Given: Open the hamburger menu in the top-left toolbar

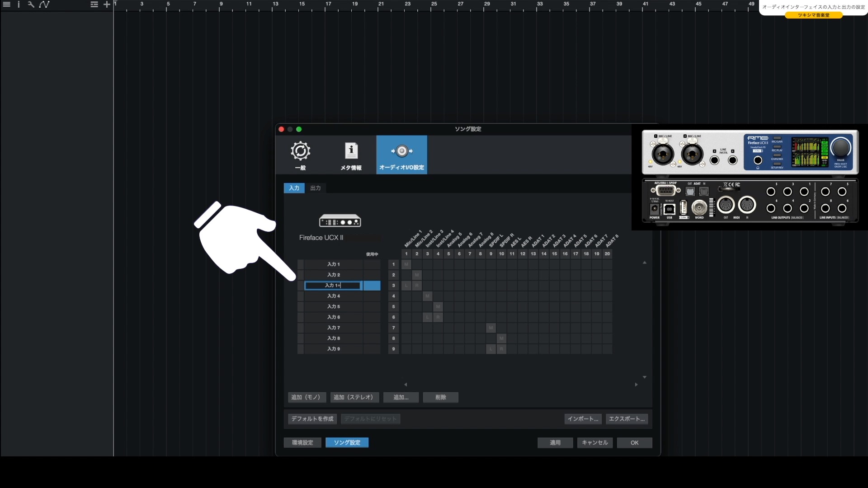Looking at the screenshot, I should click(x=6, y=5).
